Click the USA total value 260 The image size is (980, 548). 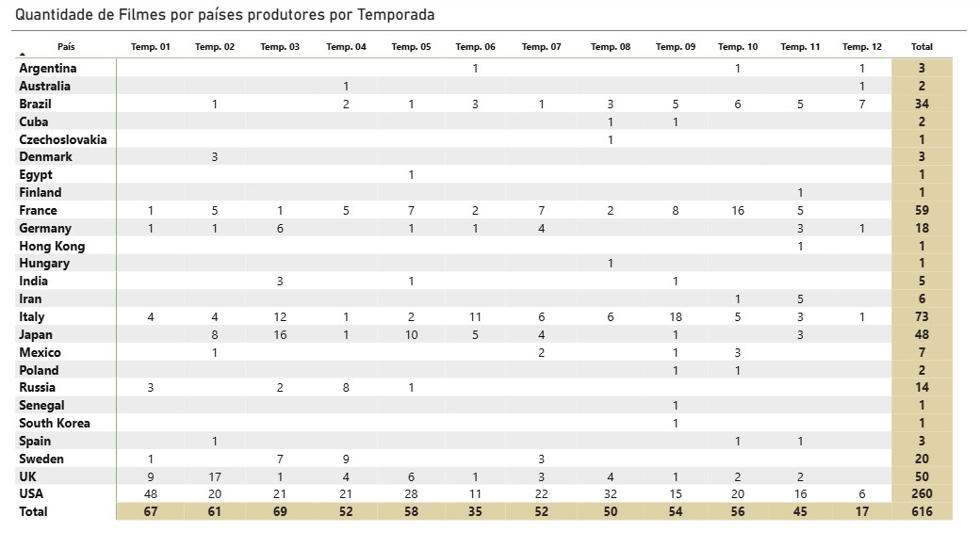(x=922, y=493)
